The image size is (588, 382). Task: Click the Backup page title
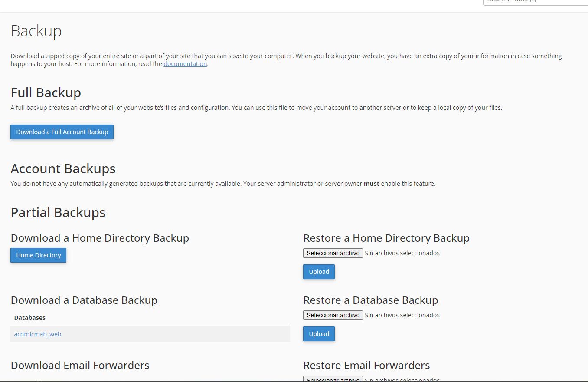[36, 31]
